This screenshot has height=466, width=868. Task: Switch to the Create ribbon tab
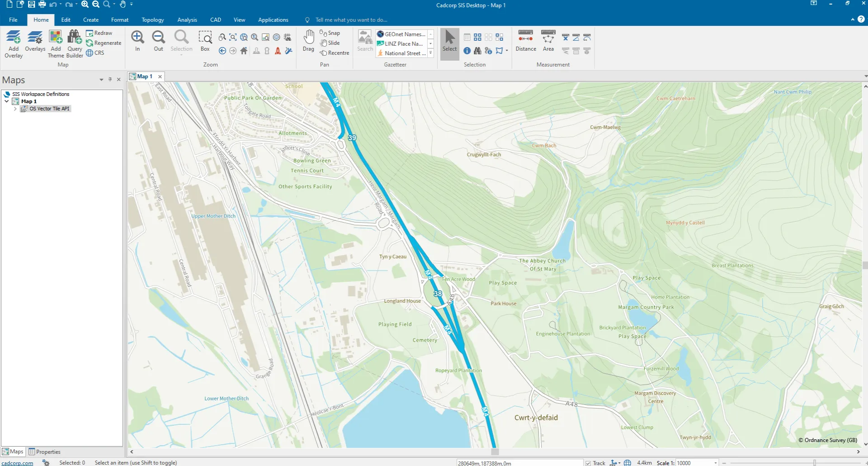pyautogui.click(x=91, y=20)
